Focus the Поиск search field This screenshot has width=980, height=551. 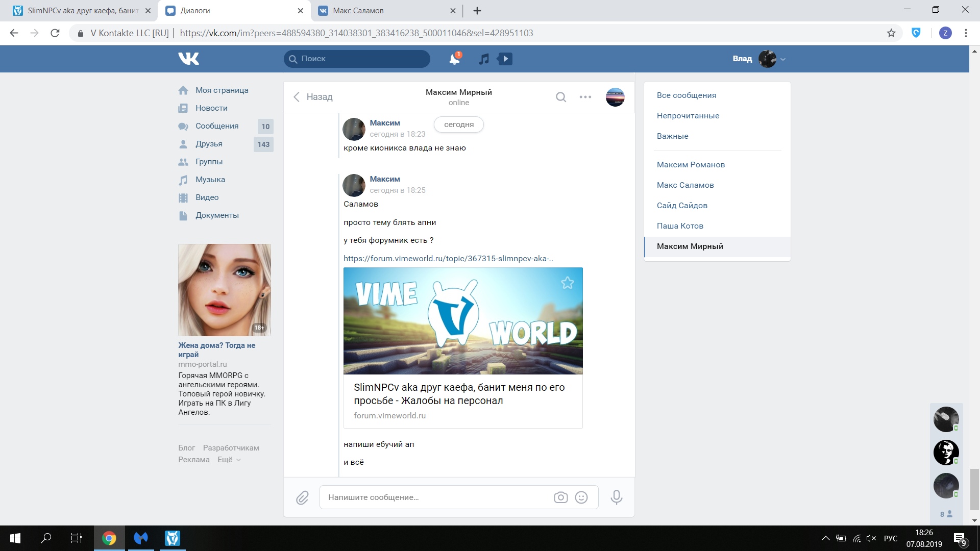[x=357, y=59]
